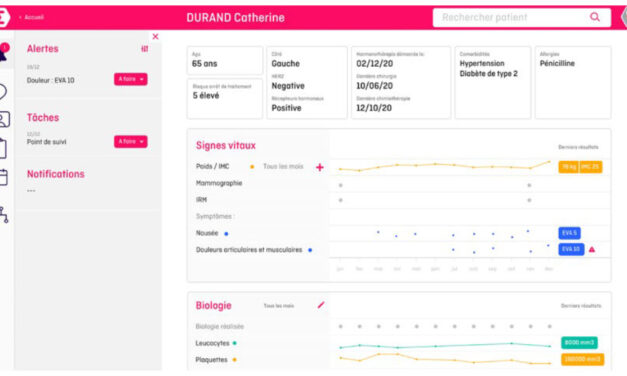The image size is (627, 376).
Task: Click first Mammographie timeline marker
Action: pyautogui.click(x=341, y=185)
